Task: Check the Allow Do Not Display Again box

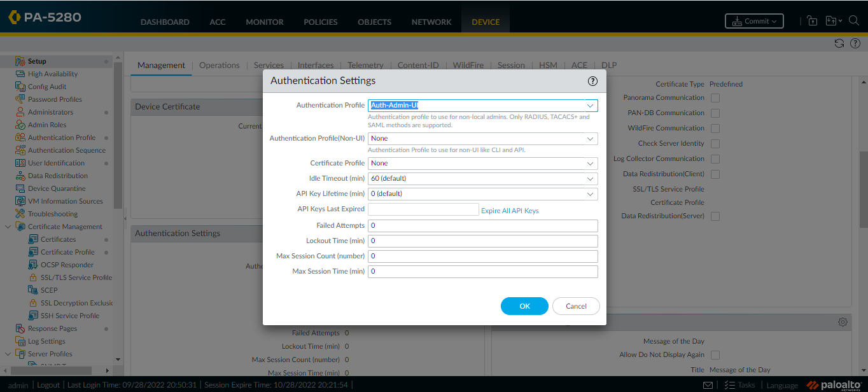Action: coord(715,355)
